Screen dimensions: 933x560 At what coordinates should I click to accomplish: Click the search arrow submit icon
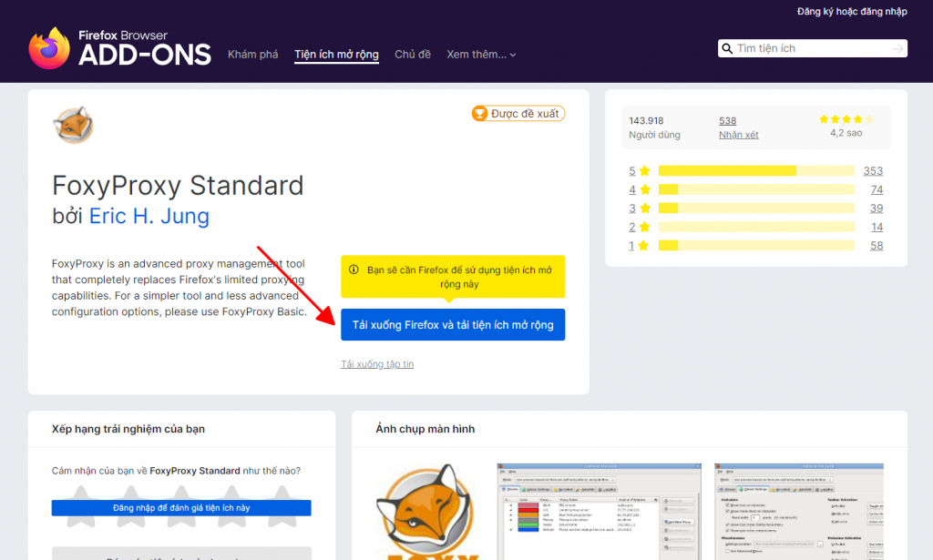click(x=898, y=49)
